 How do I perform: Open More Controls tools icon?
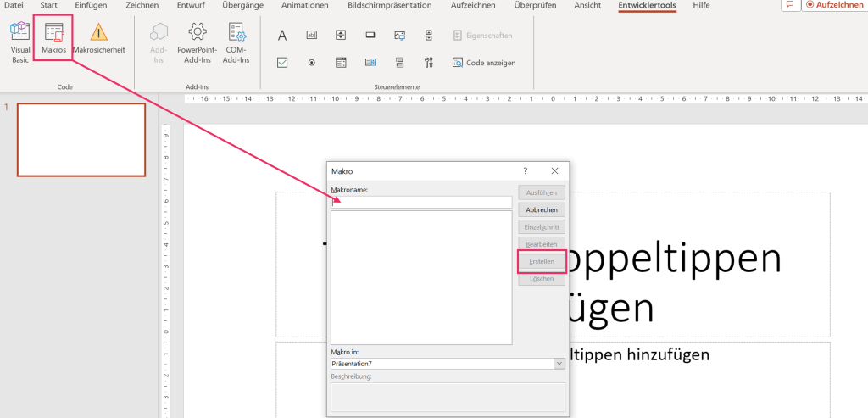429,63
